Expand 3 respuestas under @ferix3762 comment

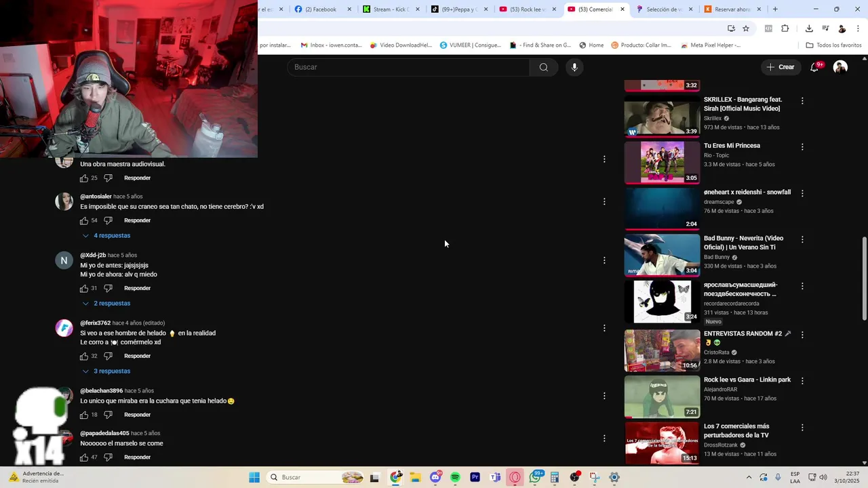click(106, 371)
